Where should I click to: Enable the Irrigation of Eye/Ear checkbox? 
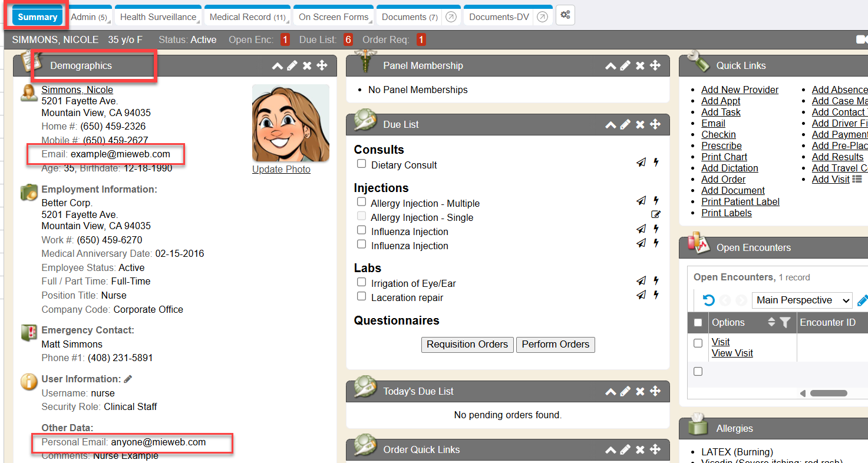click(362, 282)
